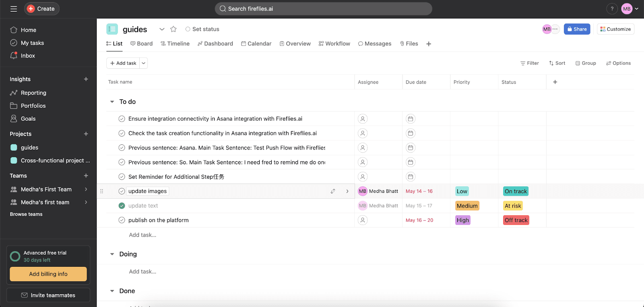This screenshot has height=307, width=644.
Task: Uncheck the completed update text task
Action: 122,206
